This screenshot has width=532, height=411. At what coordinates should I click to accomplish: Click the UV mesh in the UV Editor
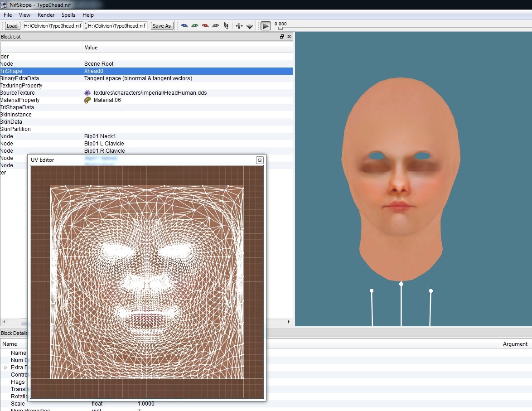click(x=146, y=282)
